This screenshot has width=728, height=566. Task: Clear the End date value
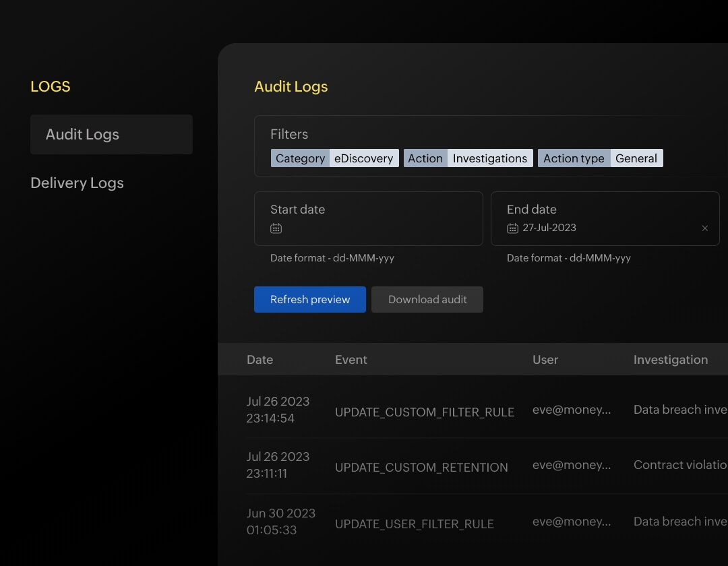[704, 228]
